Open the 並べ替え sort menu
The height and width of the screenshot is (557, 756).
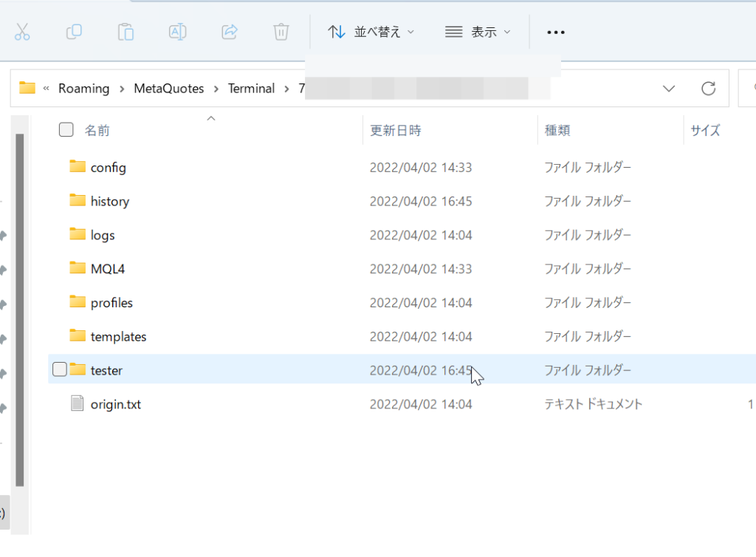point(371,32)
